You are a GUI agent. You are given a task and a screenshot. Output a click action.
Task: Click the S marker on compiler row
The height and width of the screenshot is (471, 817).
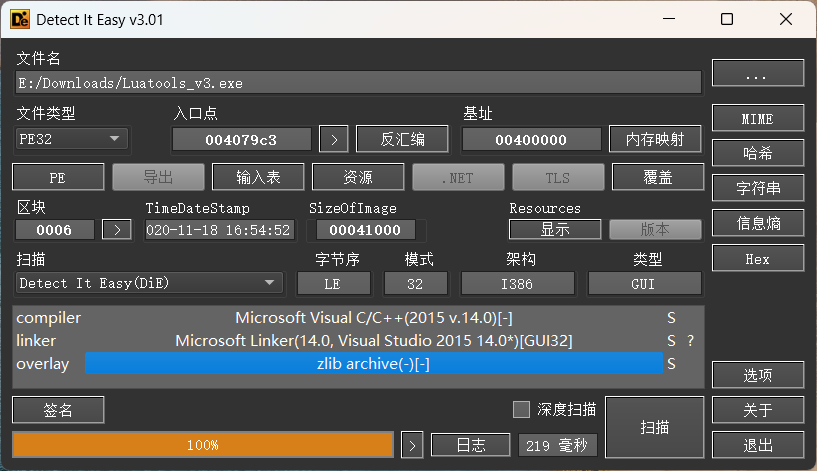tap(671, 318)
